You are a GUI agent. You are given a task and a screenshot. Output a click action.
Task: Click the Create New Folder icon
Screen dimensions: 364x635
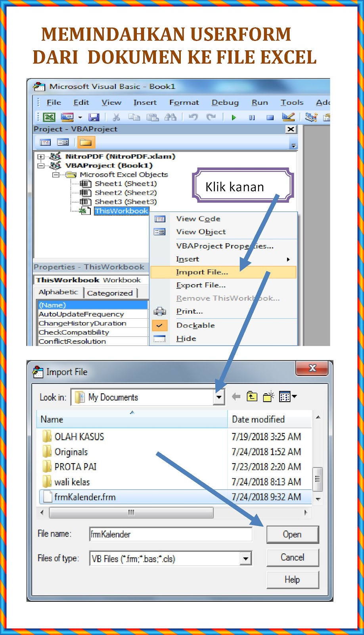tap(268, 396)
